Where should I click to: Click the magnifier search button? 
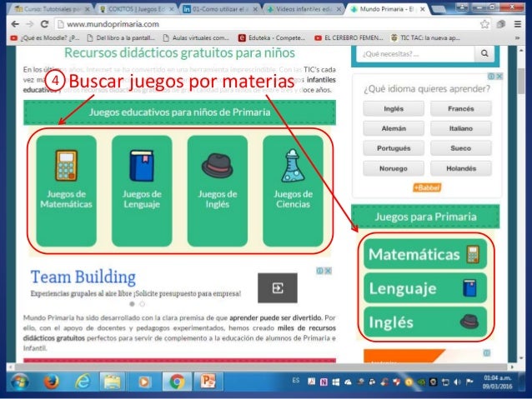484,53
